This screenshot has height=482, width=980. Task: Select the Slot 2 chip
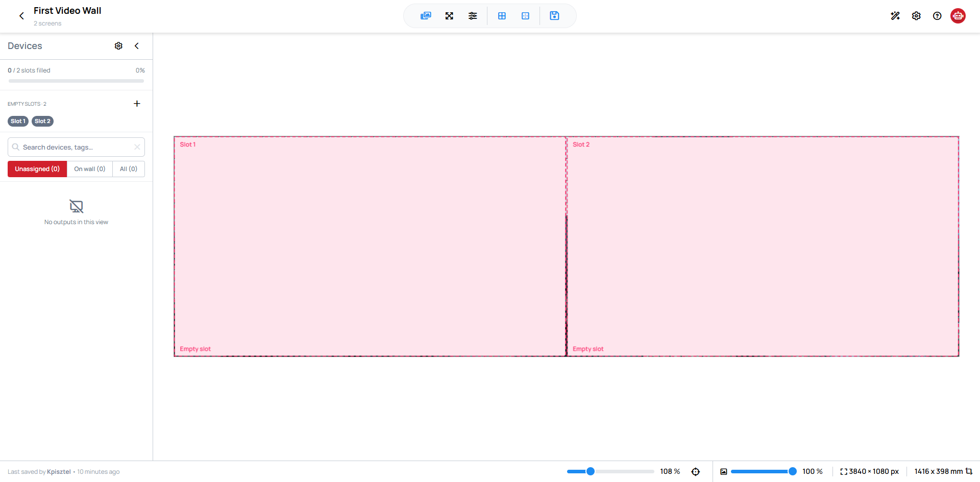(x=42, y=121)
